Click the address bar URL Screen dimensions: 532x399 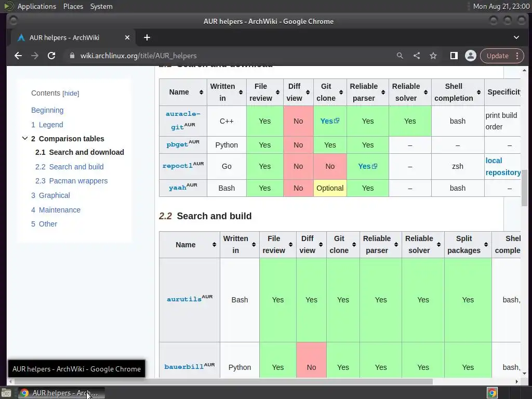tap(138, 56)
